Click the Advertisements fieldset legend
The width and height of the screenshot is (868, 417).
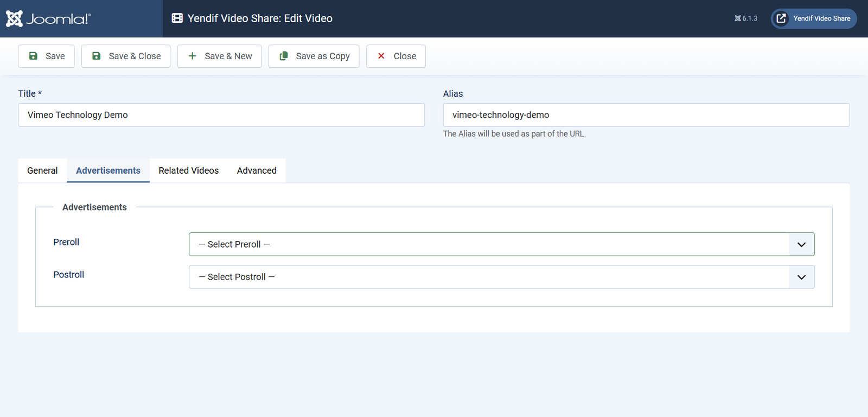(94, 207)
